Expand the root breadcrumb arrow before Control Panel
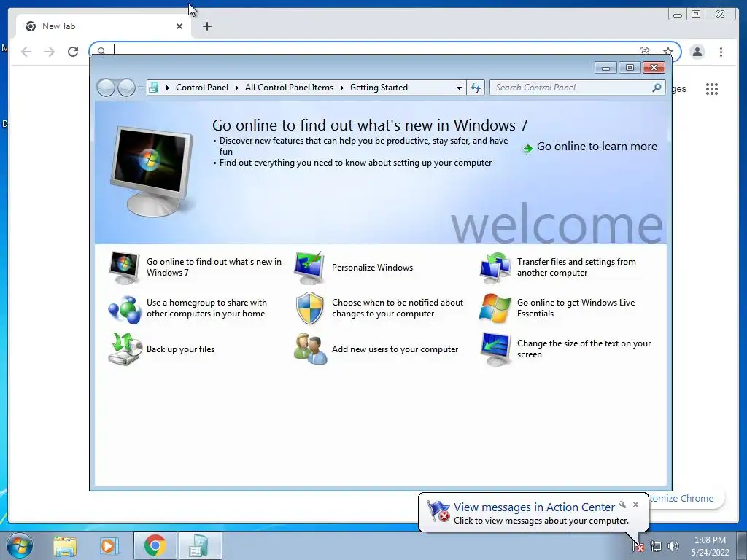The width and height of the screenshot is (747, 560). (x=167, y=87)
